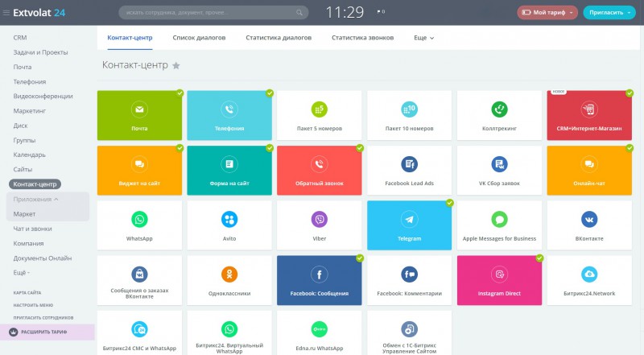
Task: Go to Почта in the sidebar
Action: [x=23, y=67]
